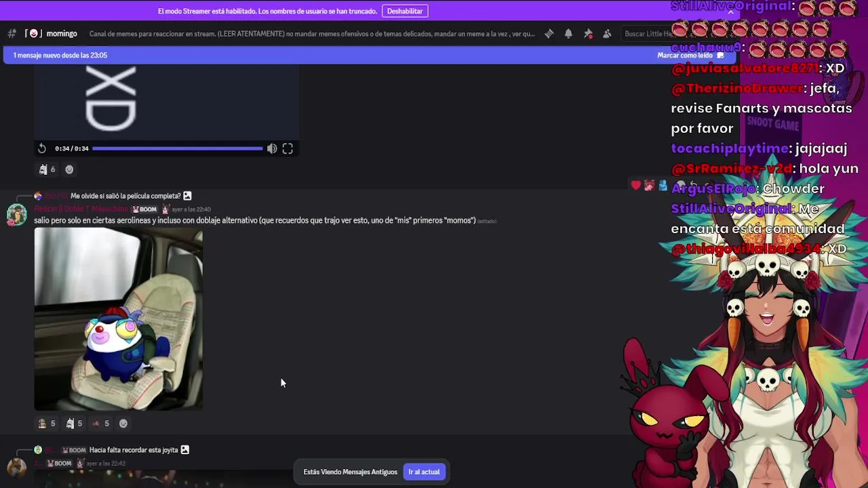Click chat overlay message from tocachiplaytime
Image resolution: width=868 pixels, height=488 pixels.
tap(759, 148)
